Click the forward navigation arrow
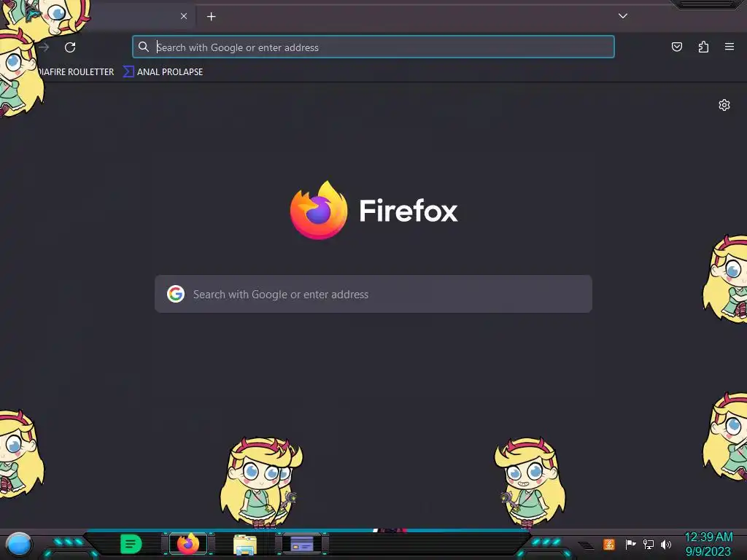 (44, 47)
